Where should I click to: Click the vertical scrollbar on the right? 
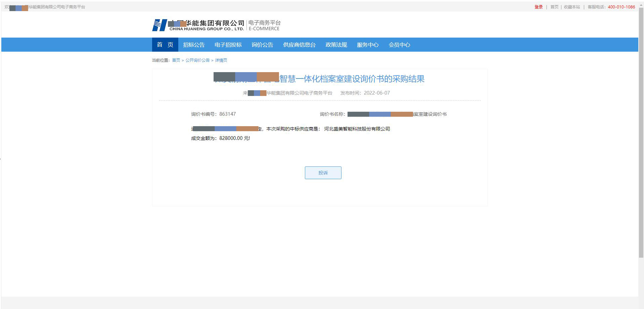click(x=641, y=134)
